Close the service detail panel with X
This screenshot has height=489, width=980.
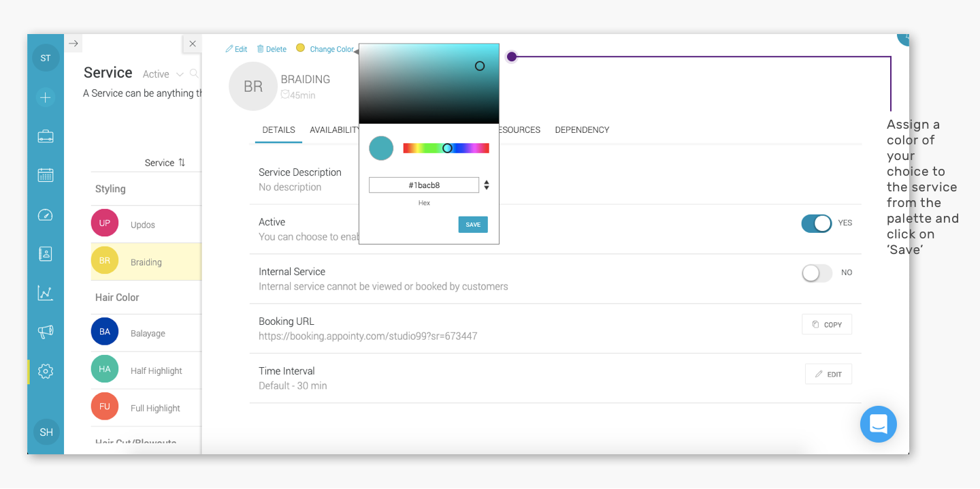193,44
